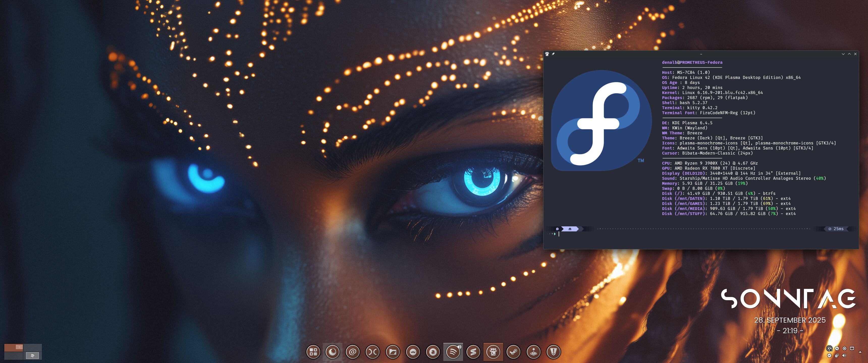This screenshot has width=868, height=363.
Task: Launch Steam from the dock
Action: pyautogui.click(x=513, y=352)
